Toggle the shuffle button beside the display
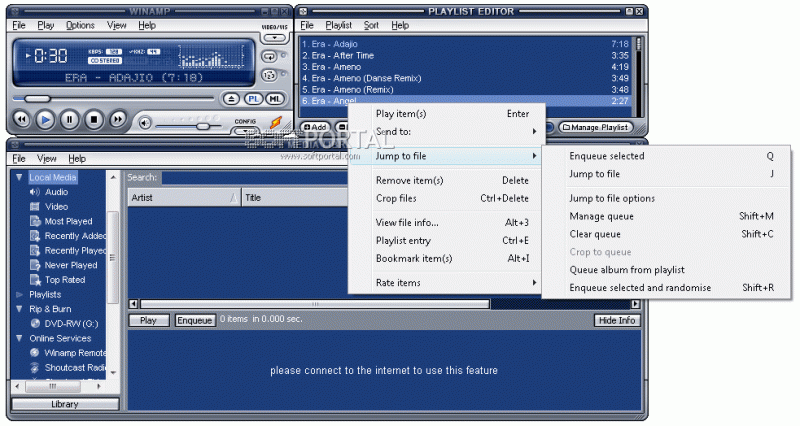Screen dimensions: 800x426 (269, 76)
